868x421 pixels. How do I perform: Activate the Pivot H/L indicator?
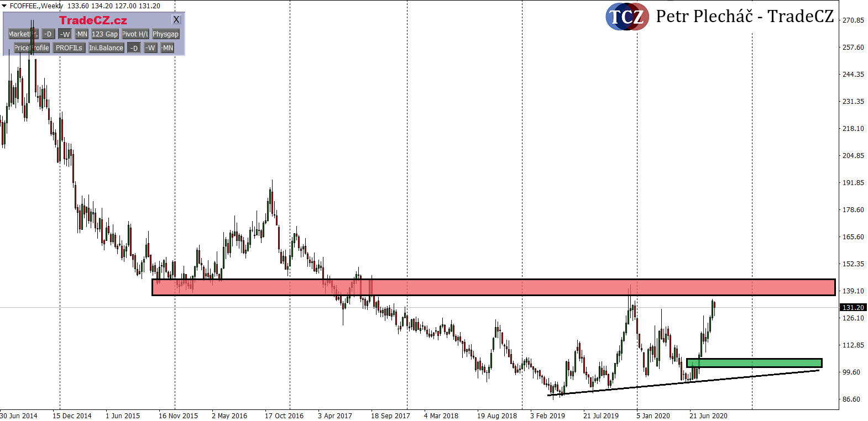pos(135,34)
